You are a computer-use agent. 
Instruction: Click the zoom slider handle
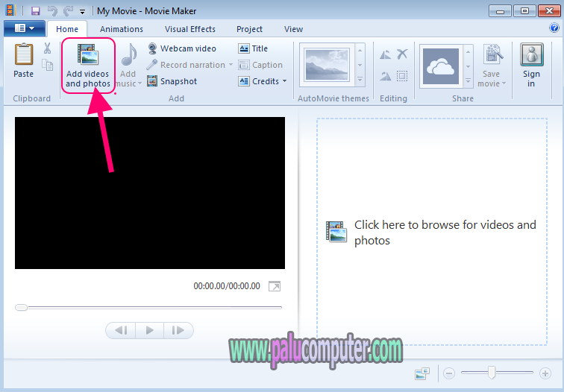492,373
